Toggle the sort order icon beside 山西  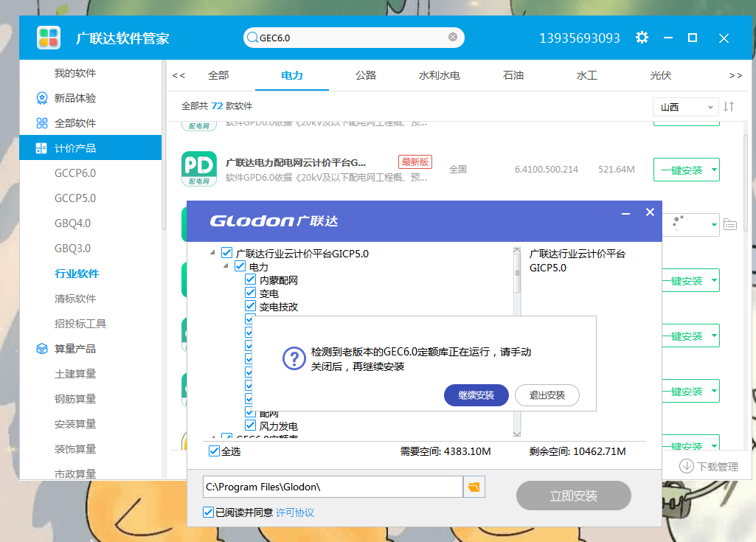(729, 107)
